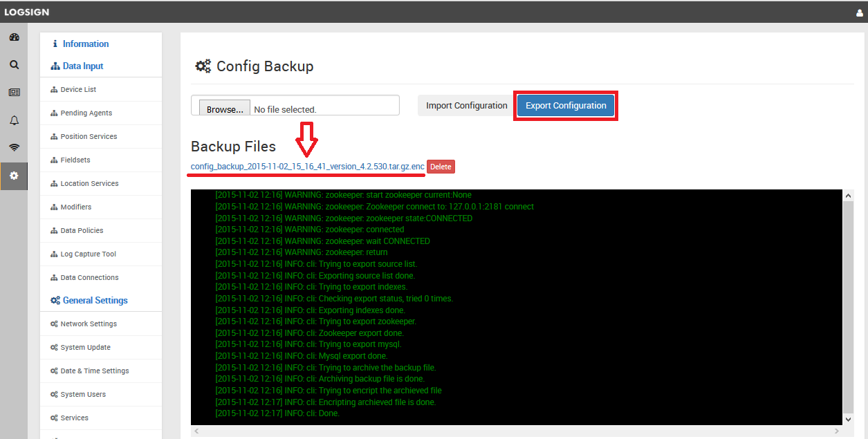
Task: Click the horizontal scrollbar left arrow
Action: tap(196, 431)
